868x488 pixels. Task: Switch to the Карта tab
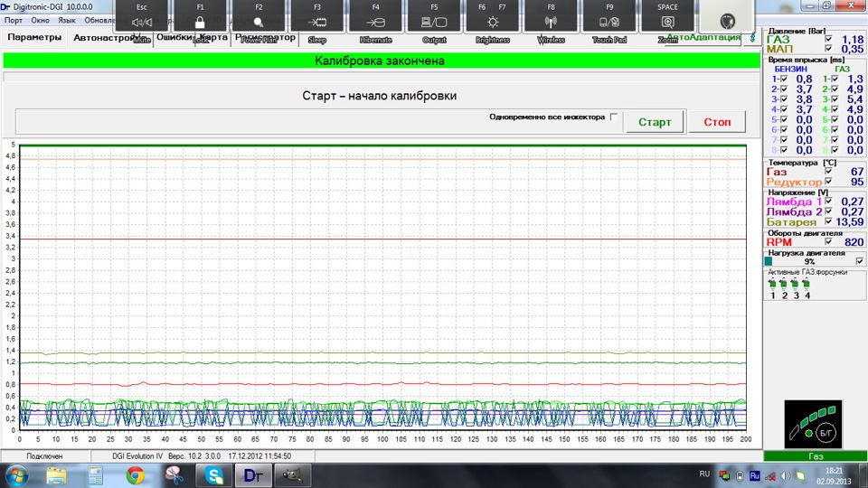point(213,38)
